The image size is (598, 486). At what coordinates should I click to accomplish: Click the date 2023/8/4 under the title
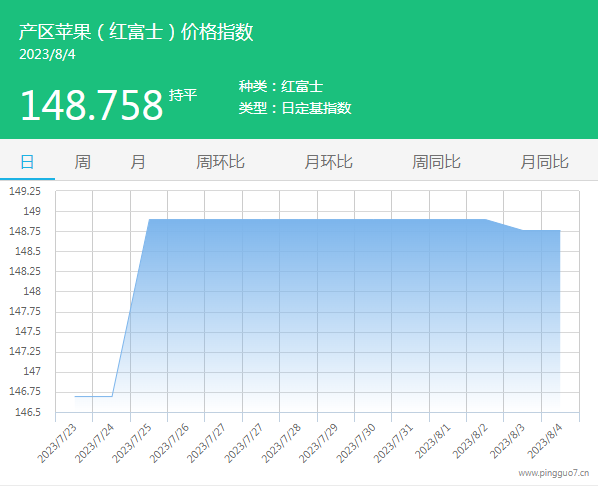pyautogui.click(x=47, y=55)
